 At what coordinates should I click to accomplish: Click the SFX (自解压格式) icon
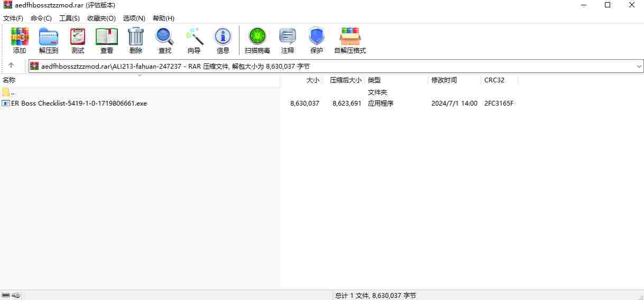350,41
